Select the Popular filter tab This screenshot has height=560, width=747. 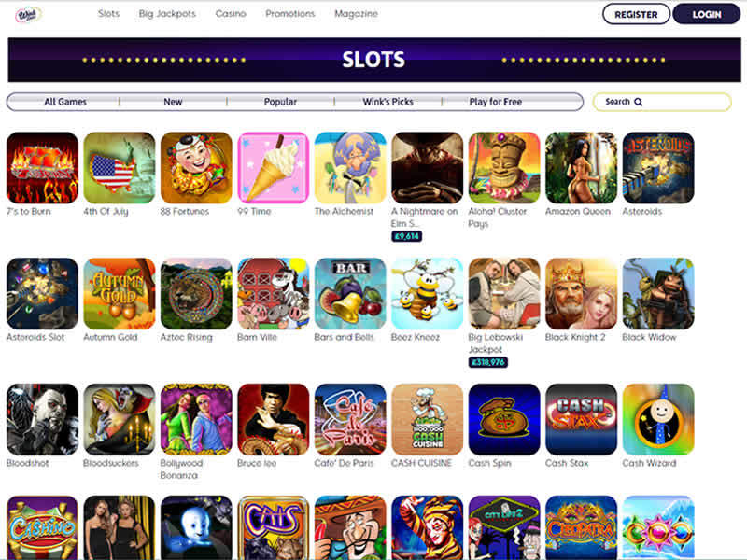point(280,102)
